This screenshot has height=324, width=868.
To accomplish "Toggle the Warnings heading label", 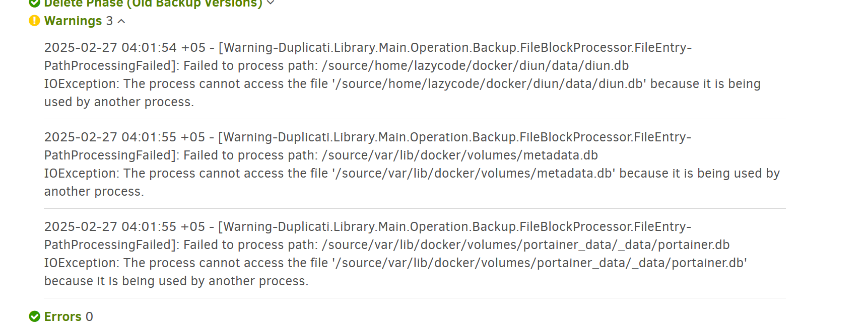I will (x=73, y=21).
